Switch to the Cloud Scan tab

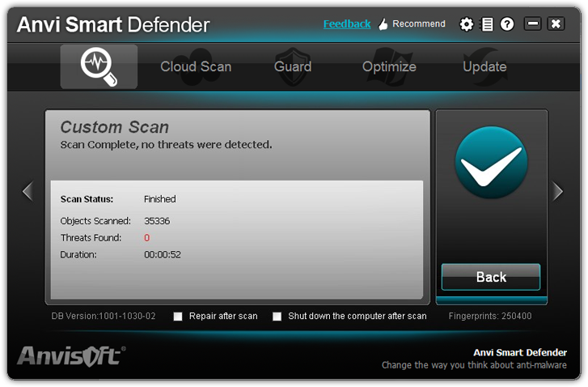[x=196, y=66]
